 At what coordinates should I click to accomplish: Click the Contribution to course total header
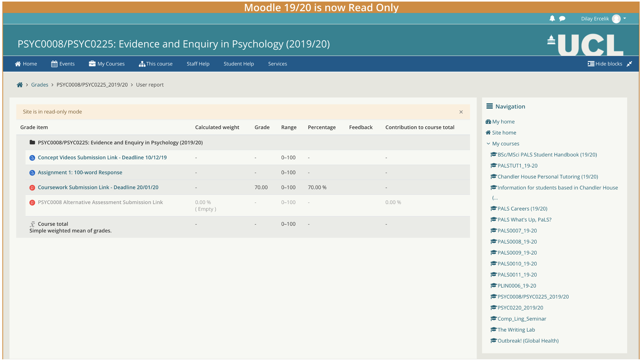click(x=420, y=127)
